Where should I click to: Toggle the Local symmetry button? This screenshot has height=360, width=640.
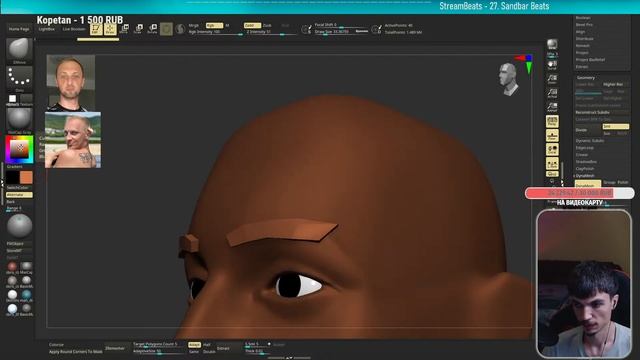tap(552, 149)
